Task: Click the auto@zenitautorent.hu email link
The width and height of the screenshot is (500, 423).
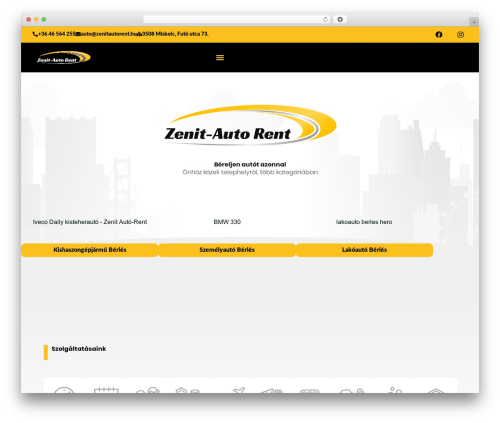Action: (x=109, y=34)
